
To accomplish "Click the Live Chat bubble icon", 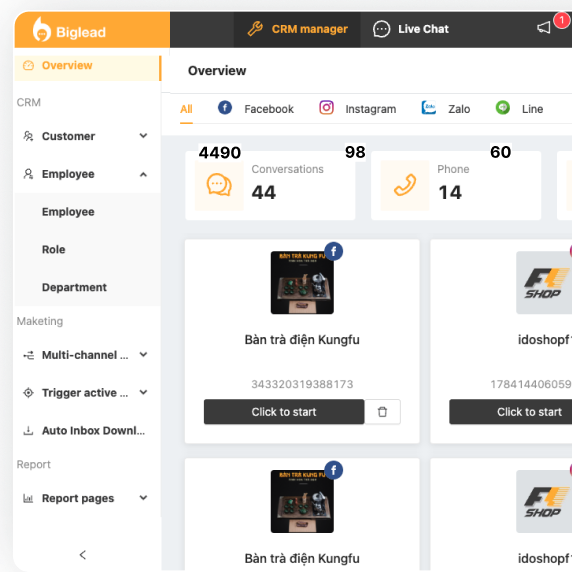I will coord(381,29).
